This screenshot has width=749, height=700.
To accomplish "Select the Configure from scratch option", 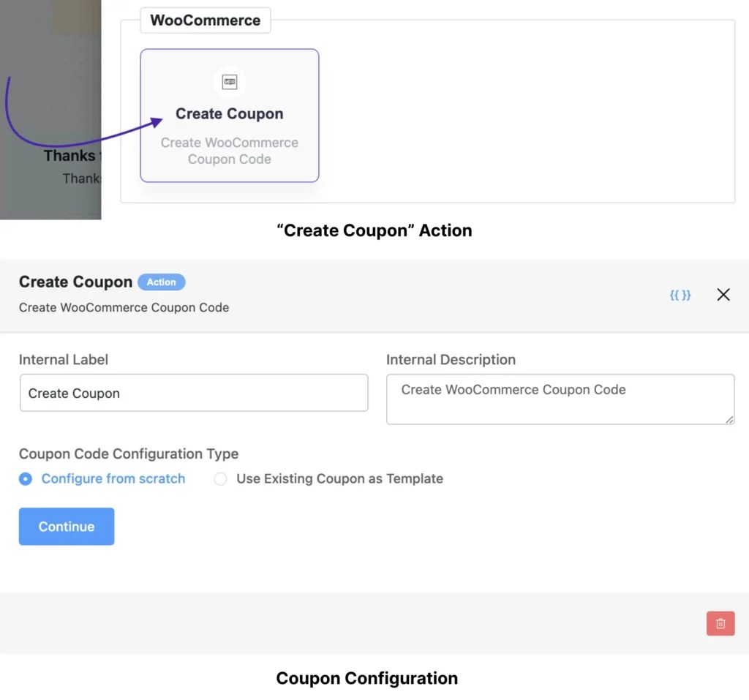I will [26, 478].
